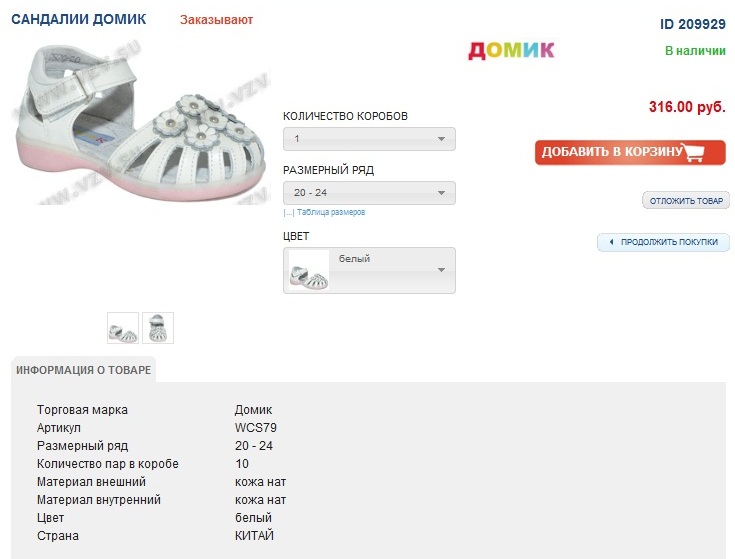Open the Количество коробов dropdown
735x559 pixels.
click(369, 139)
